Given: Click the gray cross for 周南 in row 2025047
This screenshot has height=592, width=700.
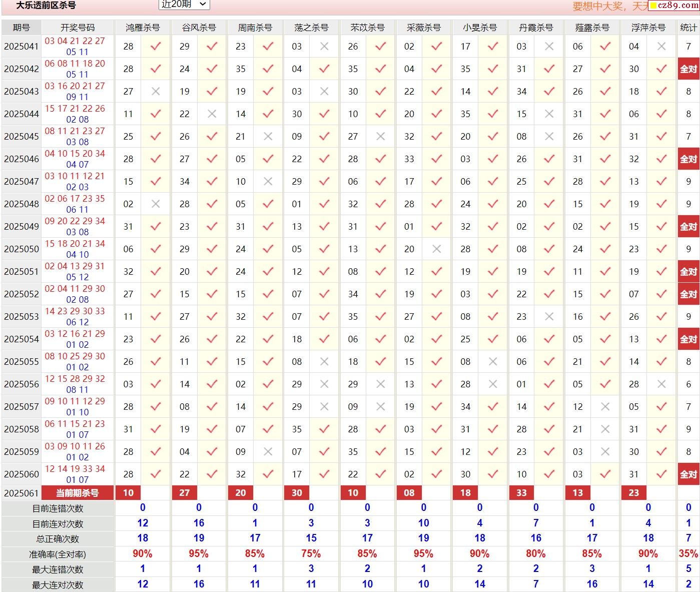Looking at the screenshot, I should pyautogui.click(x=268, y=182).
